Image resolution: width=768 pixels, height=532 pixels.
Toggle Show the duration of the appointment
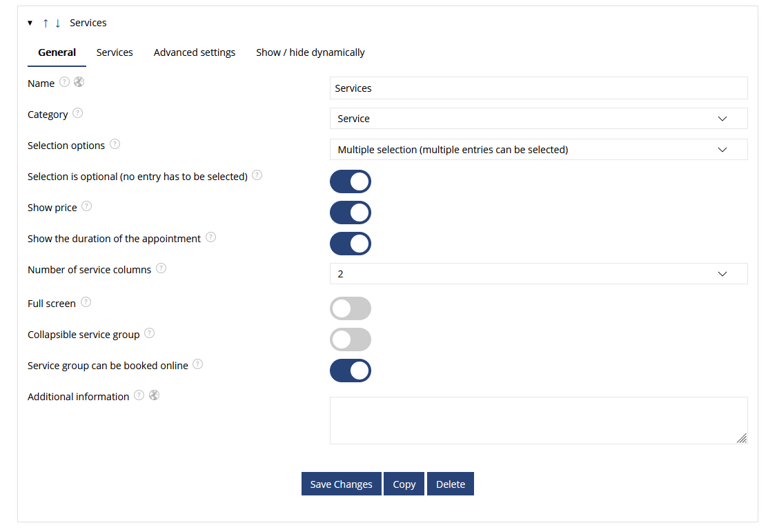pyautogui.click(x=351, y=244)
